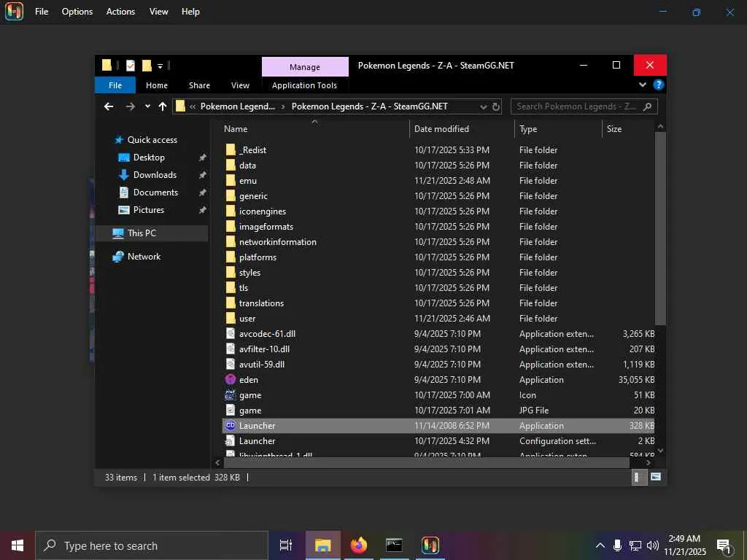Open recent locations dropdown arrow
This screenshot has width=747, height=560.
click(x=147, y=106)
